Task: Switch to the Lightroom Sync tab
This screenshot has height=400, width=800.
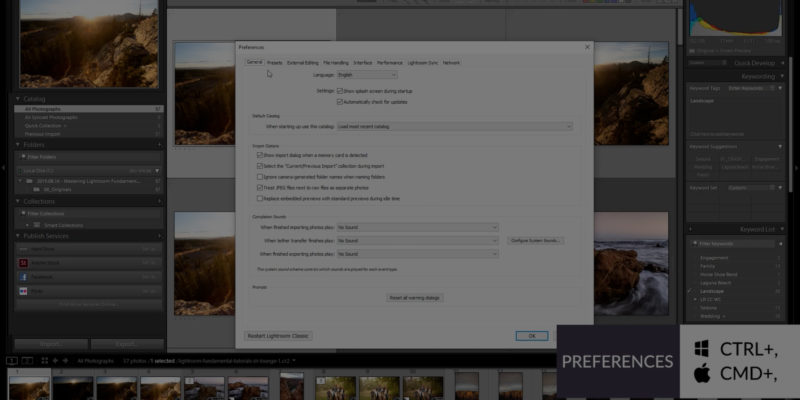Action: pyautogui.click(x=422, y=63)
